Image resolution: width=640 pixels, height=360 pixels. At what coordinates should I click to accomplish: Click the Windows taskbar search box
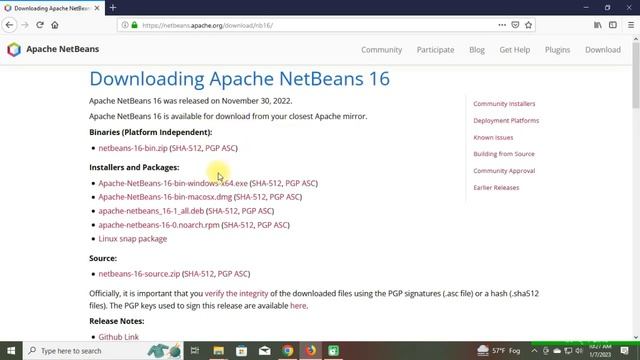pyautogui.click(x=103, y=351)
